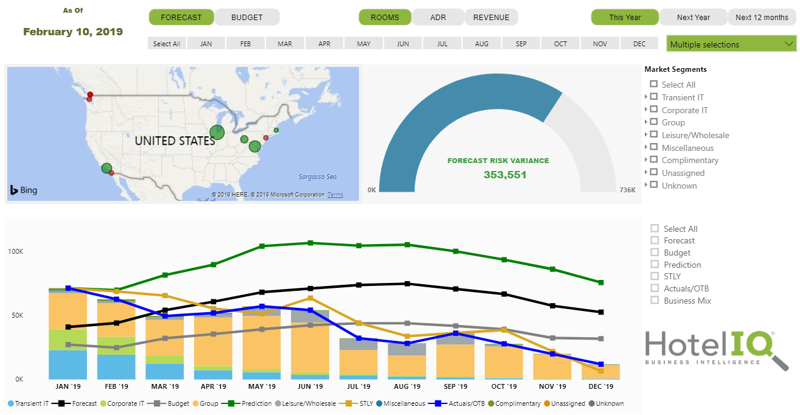Image resolution: width=800 pixels, height=415 pixels.
Task: Click the Bing logo on map
Action: [x=23, y=190]
